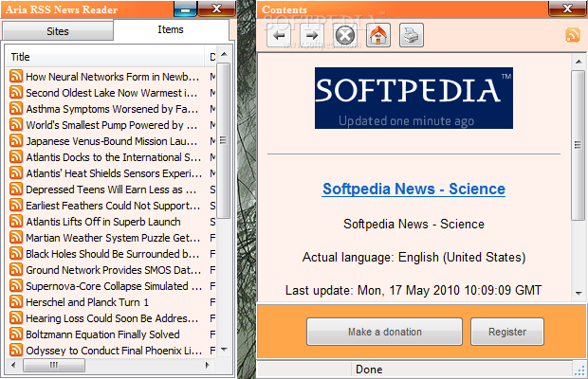Click RSS icon beside Atlantis Lifts Off item
This screenshot has width=588, height=379.
point(16,221)
